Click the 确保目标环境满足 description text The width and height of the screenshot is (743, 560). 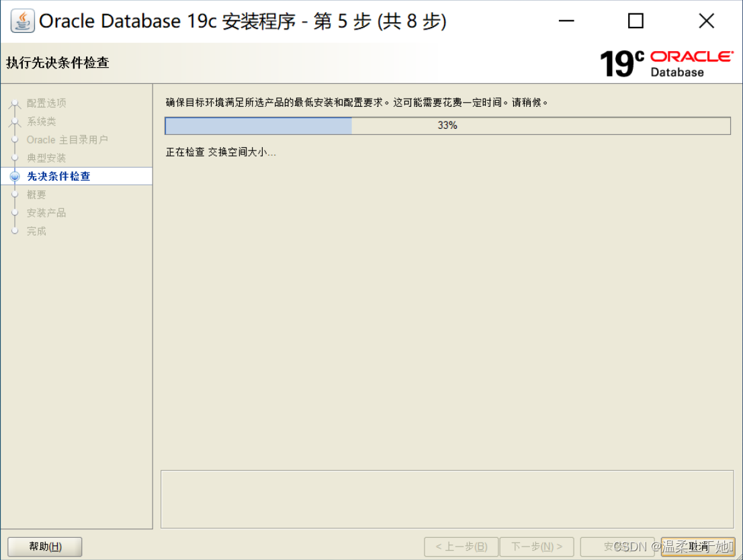click(x=357, y=102)
